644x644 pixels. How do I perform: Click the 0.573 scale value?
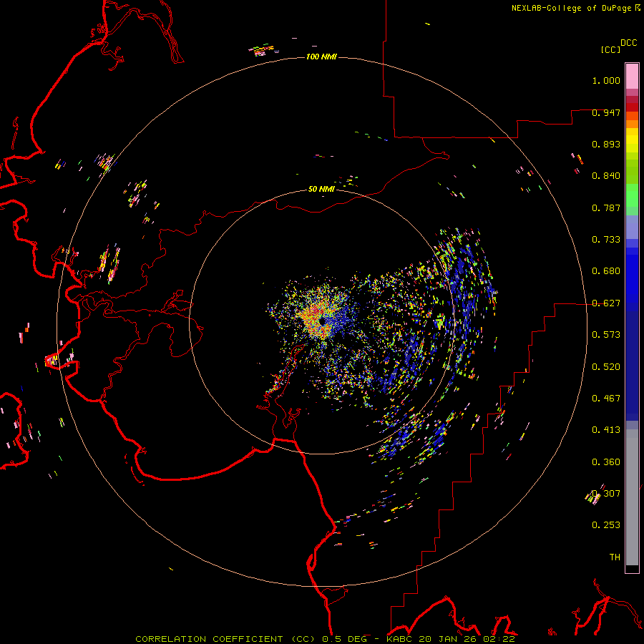[x=606, y=335]
